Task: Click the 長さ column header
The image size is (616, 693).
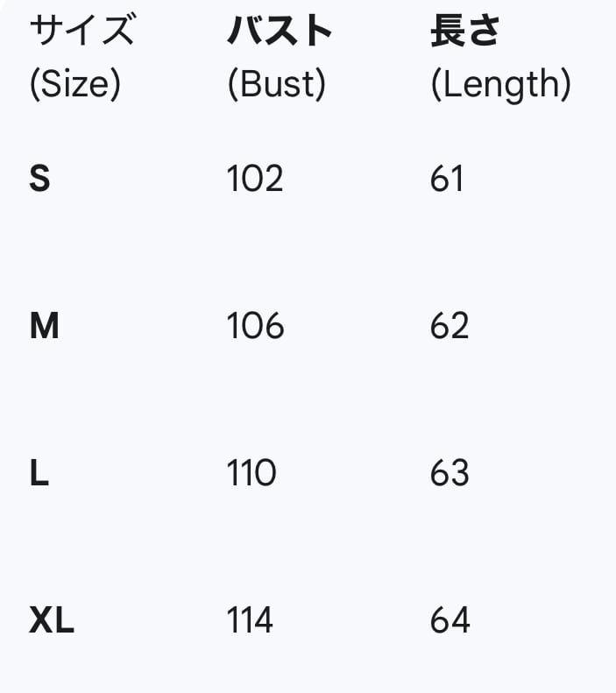Action: pos(465,32)
